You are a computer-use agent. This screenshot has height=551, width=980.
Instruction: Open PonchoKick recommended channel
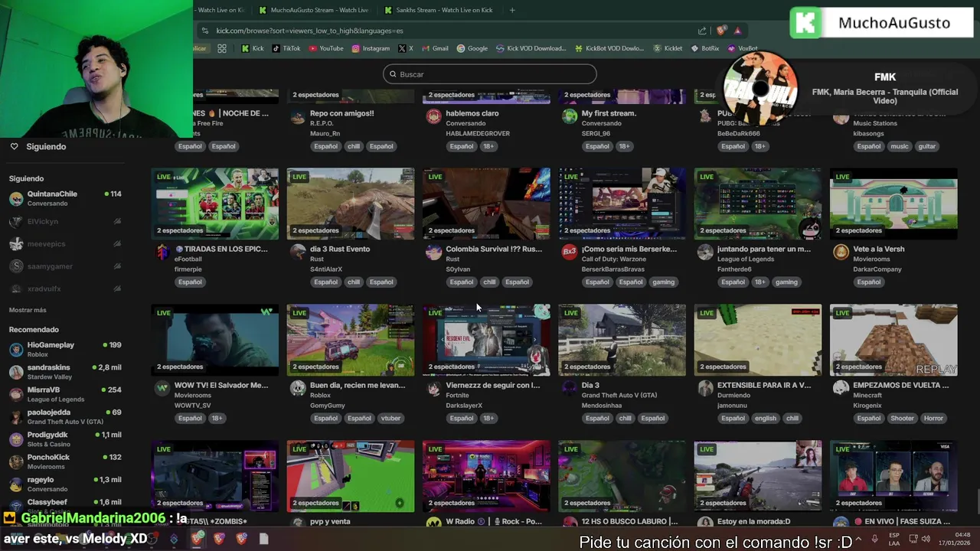pos(65,461)
